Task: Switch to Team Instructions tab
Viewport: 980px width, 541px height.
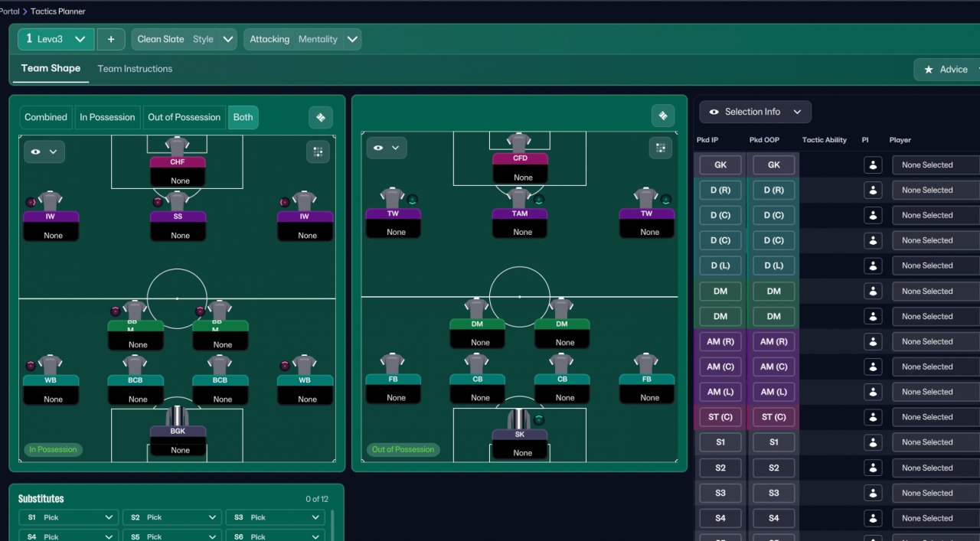Action: [135, 69]
